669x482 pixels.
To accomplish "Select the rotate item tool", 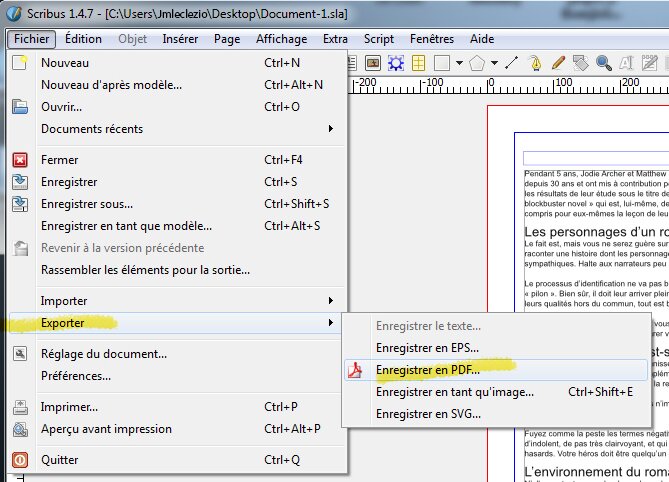I will point(581,63).
